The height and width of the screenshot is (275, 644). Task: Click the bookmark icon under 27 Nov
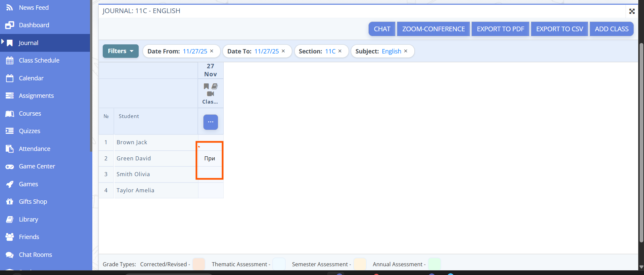click(x=206, y=86)
